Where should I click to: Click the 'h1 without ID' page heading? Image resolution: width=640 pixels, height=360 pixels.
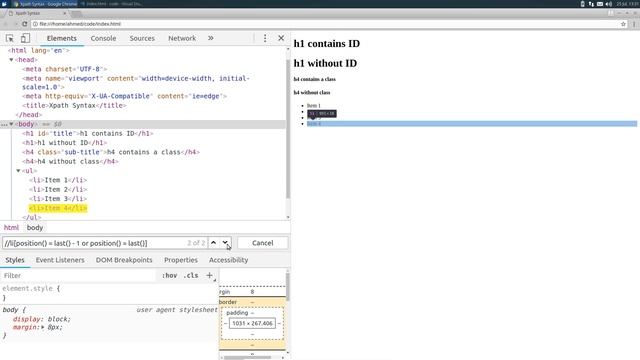(325, 63)
